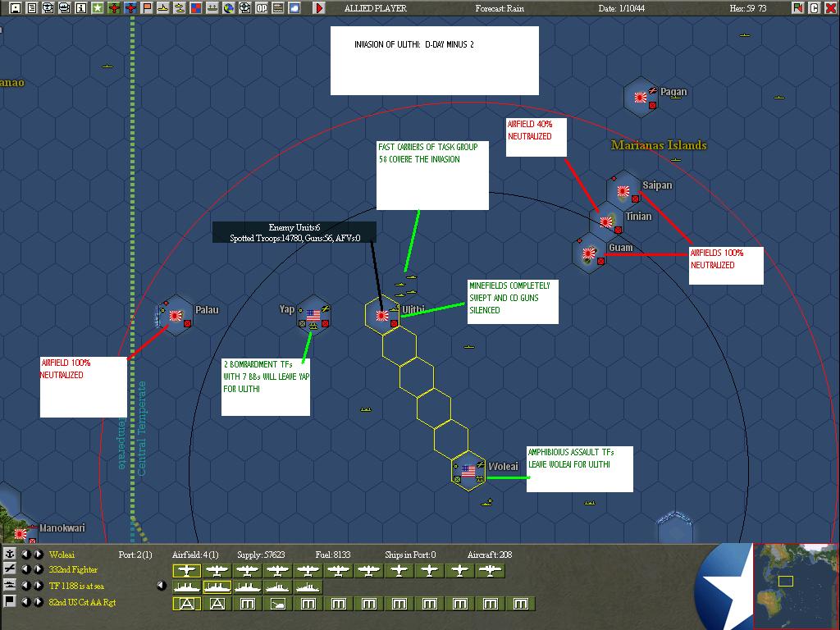The height and width of the screenshot is (630, 840).
Task: Go to next base arrow beside Woleai
Action: point(39,554)
